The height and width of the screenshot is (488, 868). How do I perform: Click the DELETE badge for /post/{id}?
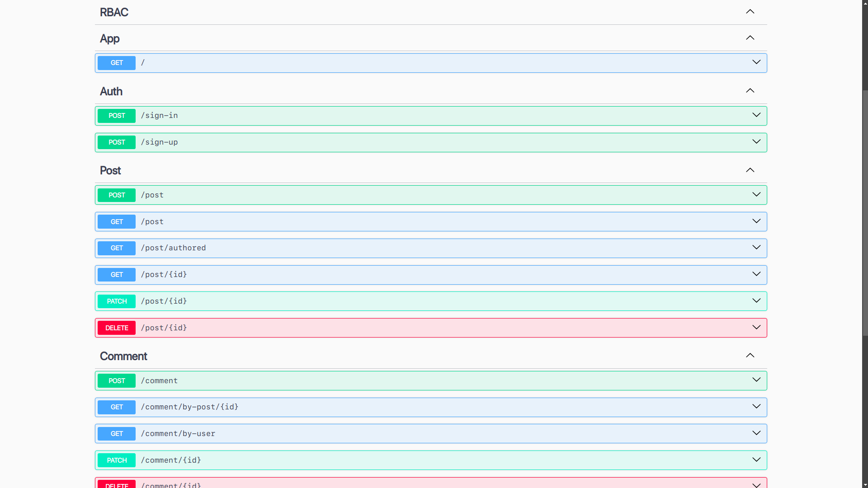click(117, 328)
